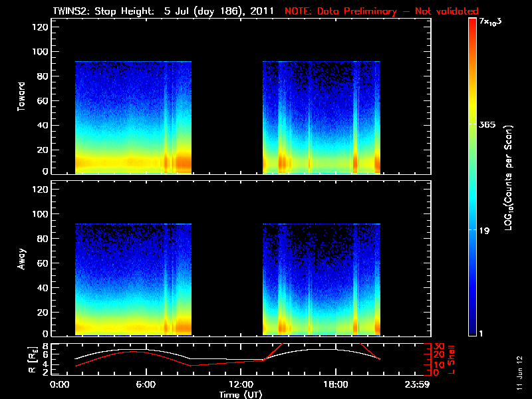Click the 12:00 time tick label
The width and height of the screenshot is (532, 399).
click(240, 384)
